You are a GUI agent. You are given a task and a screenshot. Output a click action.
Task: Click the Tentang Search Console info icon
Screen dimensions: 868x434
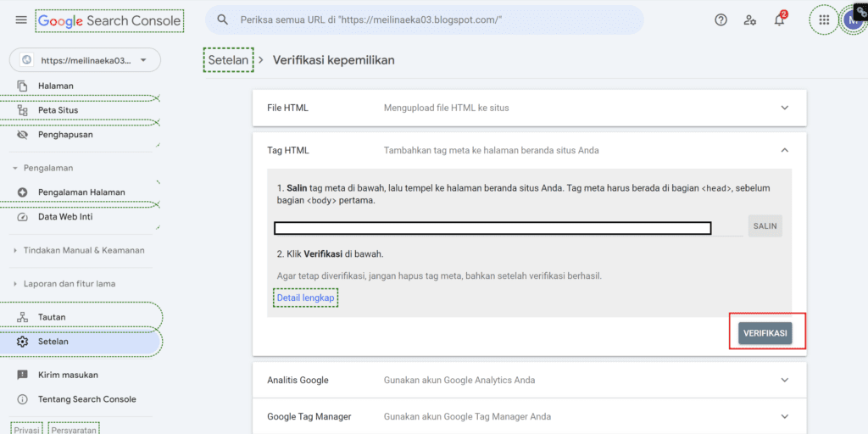(22, 399)
